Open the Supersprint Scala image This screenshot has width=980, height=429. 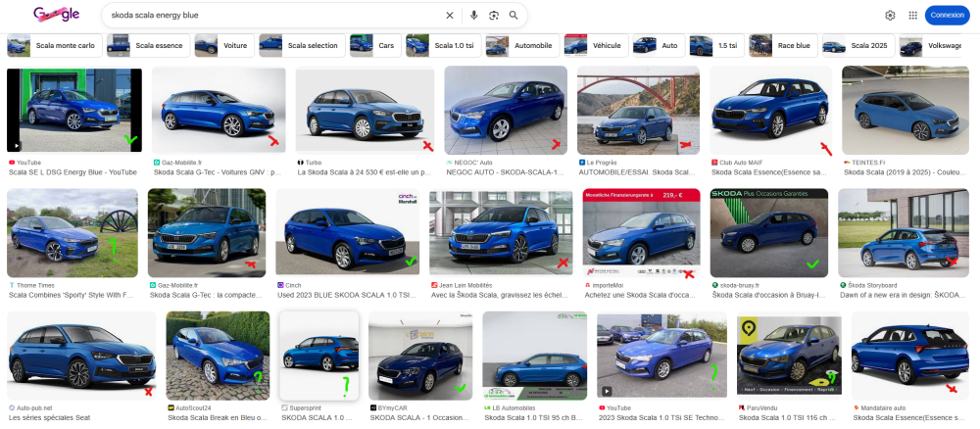(x=318, y=356)
